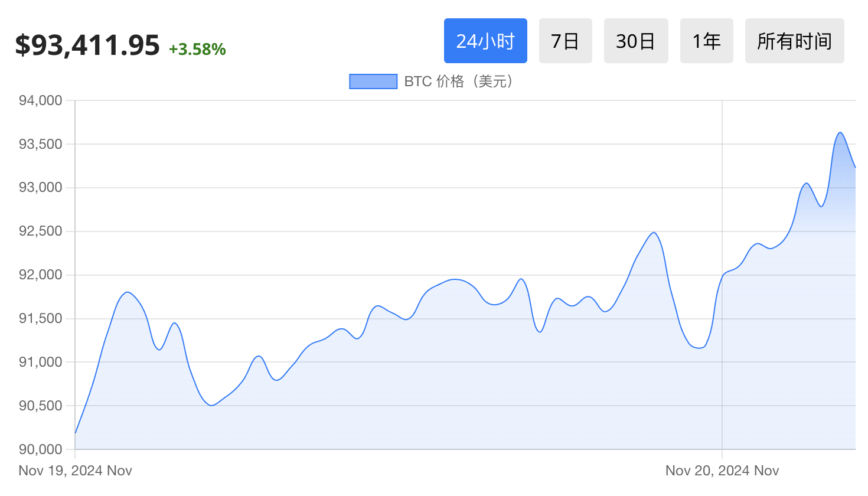Click the green +3.58% change indicator
The height and width of the screenshot is (496, 868).
point(197,49)
